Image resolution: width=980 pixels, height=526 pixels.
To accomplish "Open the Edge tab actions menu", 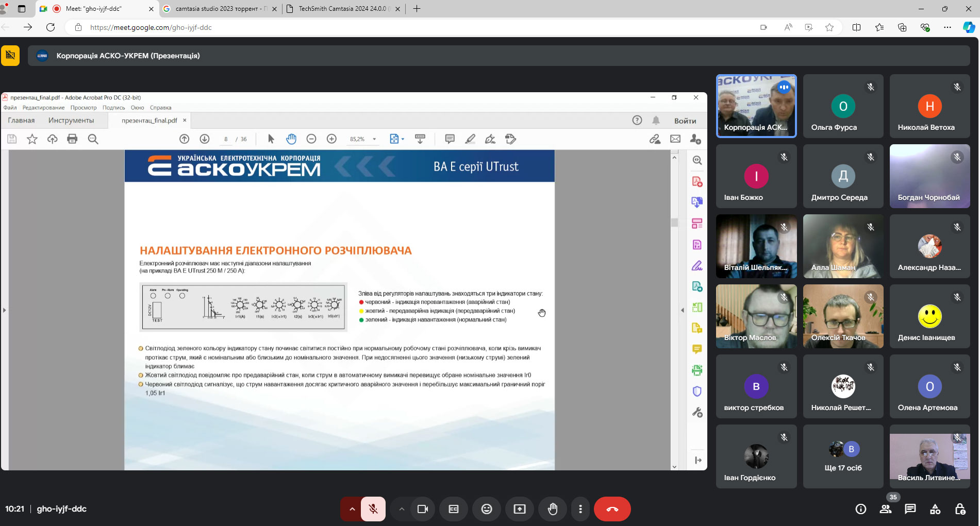I will click(x=22, y=9).
